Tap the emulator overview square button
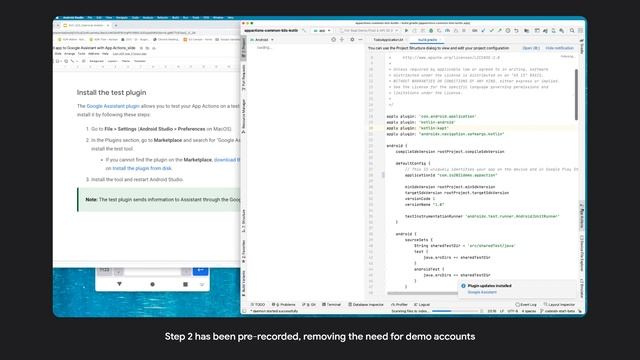The width and height of the screenshot is (640, 360). pos(185,284)
